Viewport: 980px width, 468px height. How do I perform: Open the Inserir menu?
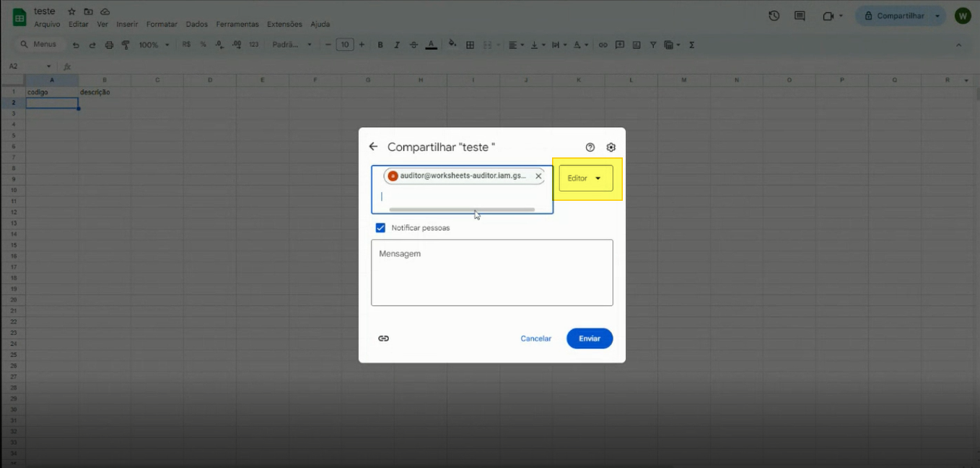click(x=127, y=25)
